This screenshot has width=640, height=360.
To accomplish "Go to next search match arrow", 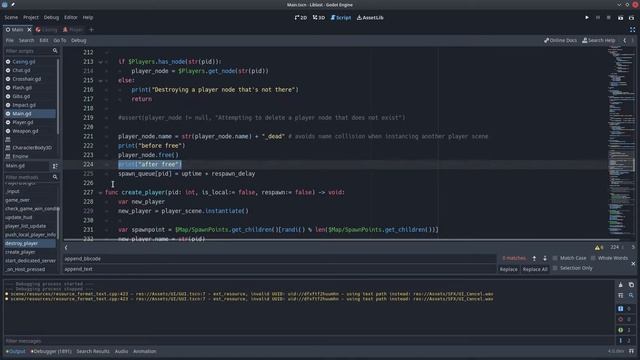I will tap(544, 258).
